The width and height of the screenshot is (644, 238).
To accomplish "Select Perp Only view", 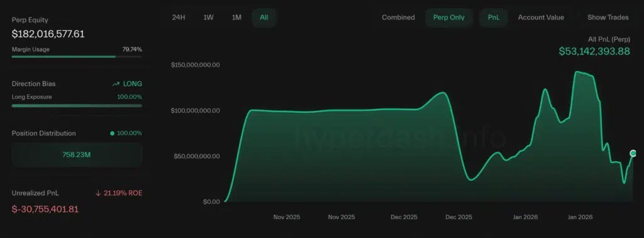I will pos(449,18).
